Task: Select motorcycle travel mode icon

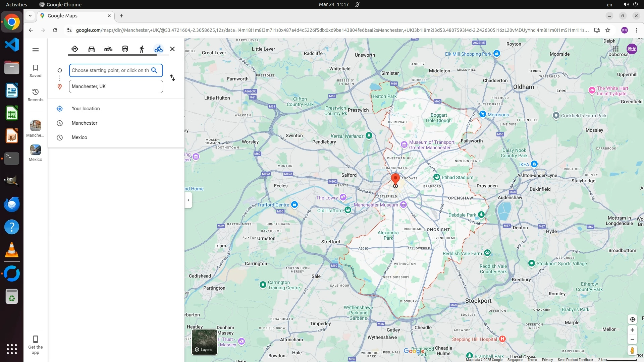Action: (x=108, y=49)
